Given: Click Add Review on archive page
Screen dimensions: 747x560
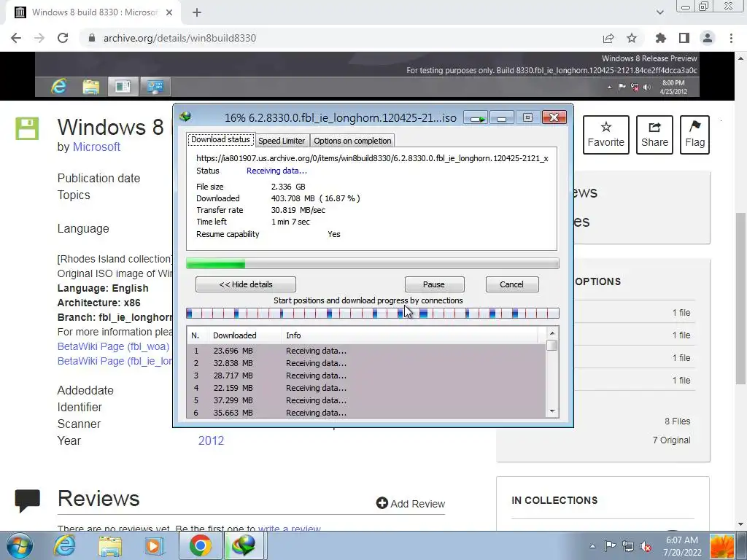Looking at the screenshot, I should click(x=410, y=503).
